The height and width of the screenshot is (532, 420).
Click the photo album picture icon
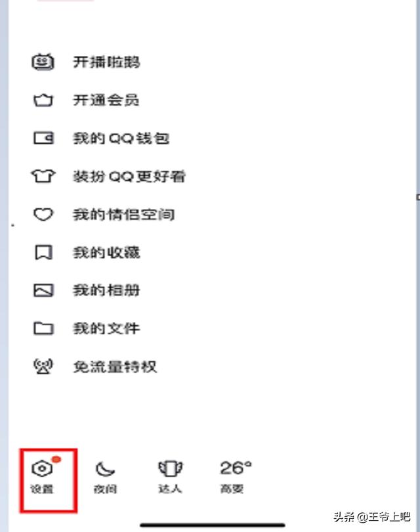coord(43,290)
